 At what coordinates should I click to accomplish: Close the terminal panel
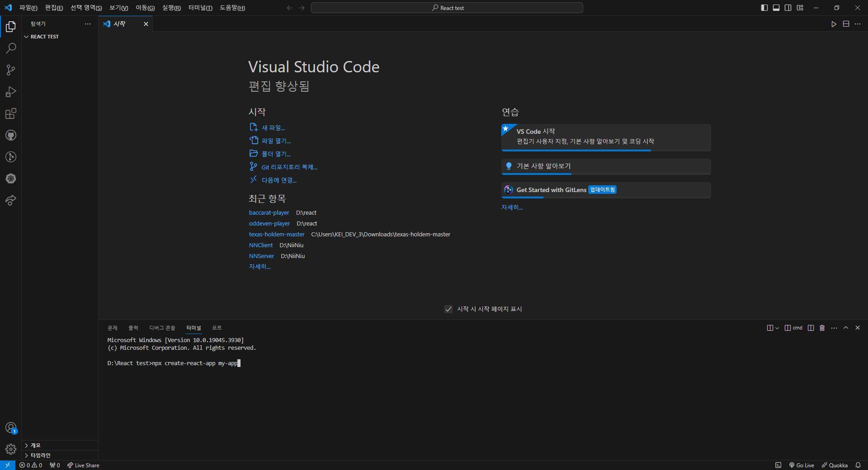pos(858,328)
